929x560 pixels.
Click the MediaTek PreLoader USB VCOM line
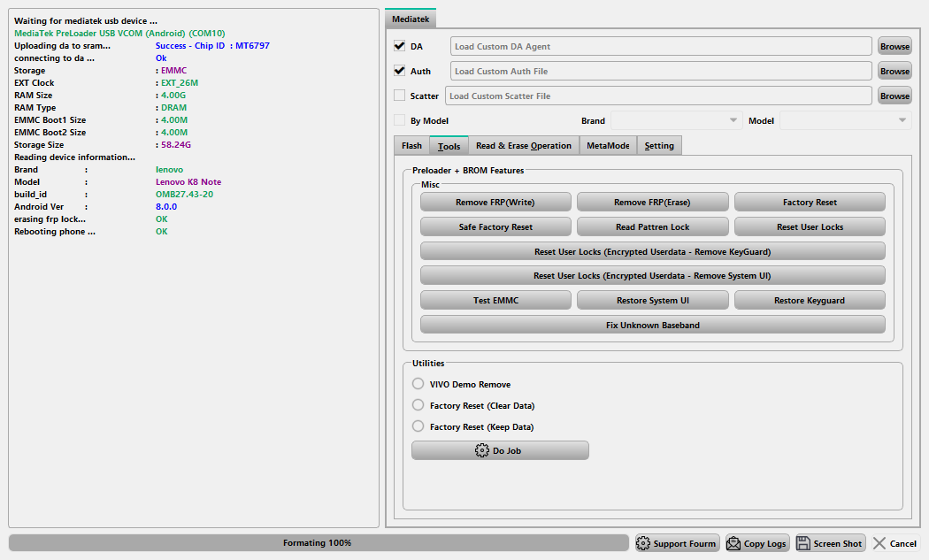click(119, 34)
